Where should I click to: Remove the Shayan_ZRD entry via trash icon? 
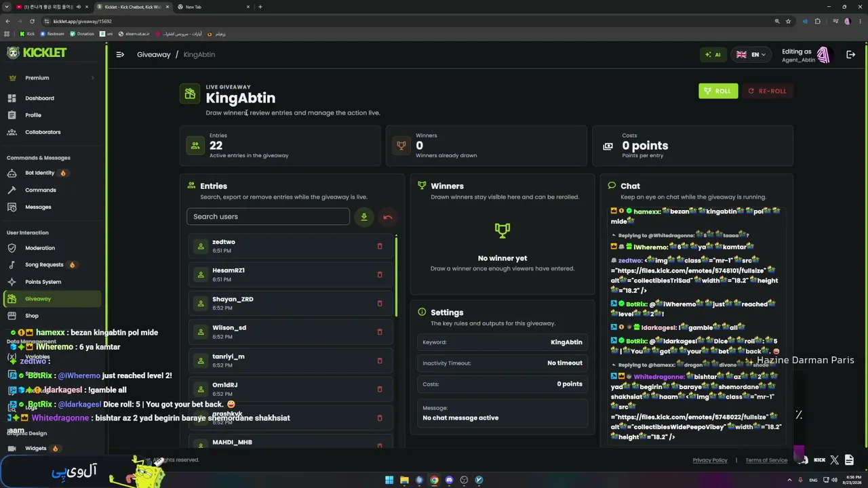click(380, 303)
